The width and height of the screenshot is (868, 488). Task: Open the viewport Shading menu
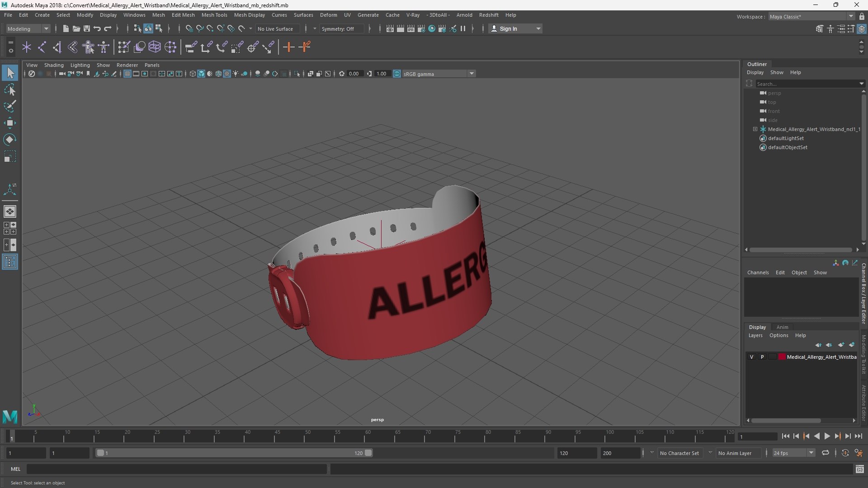[x=54, y=65]
